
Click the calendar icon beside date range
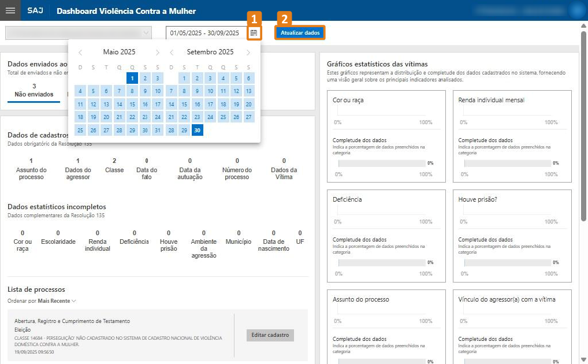(254, 33)
